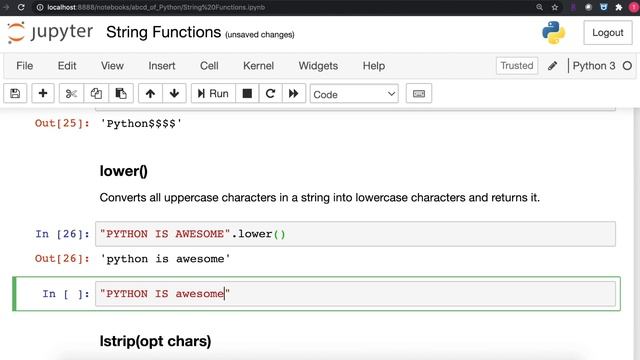Open the Widgets menu

pyautogui.click(x=318, y=66)
